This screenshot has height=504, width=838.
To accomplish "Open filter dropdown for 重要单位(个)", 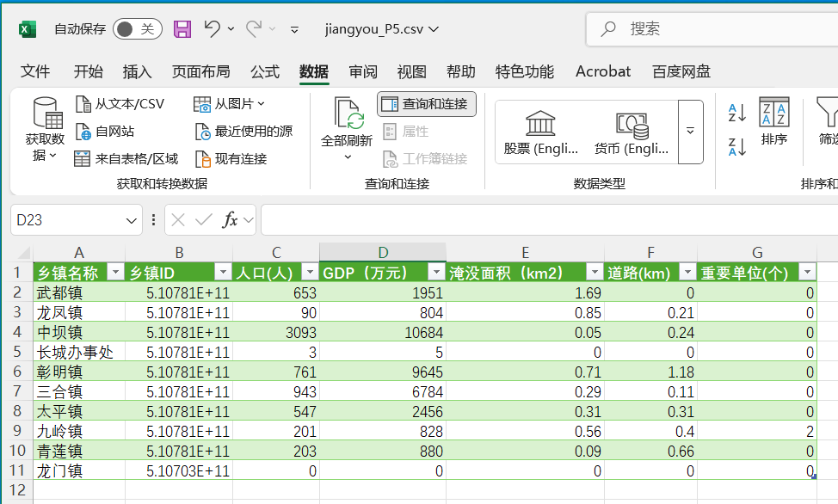I will tap(807, 272).
